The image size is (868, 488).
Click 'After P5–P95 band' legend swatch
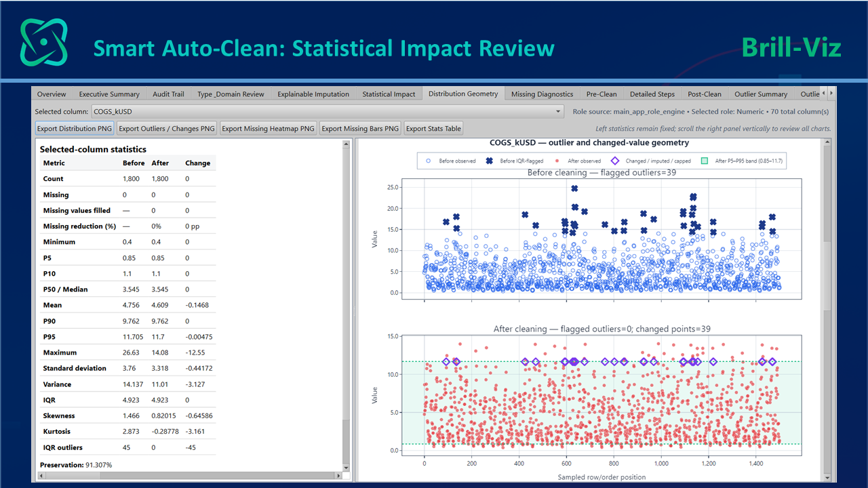705,161
